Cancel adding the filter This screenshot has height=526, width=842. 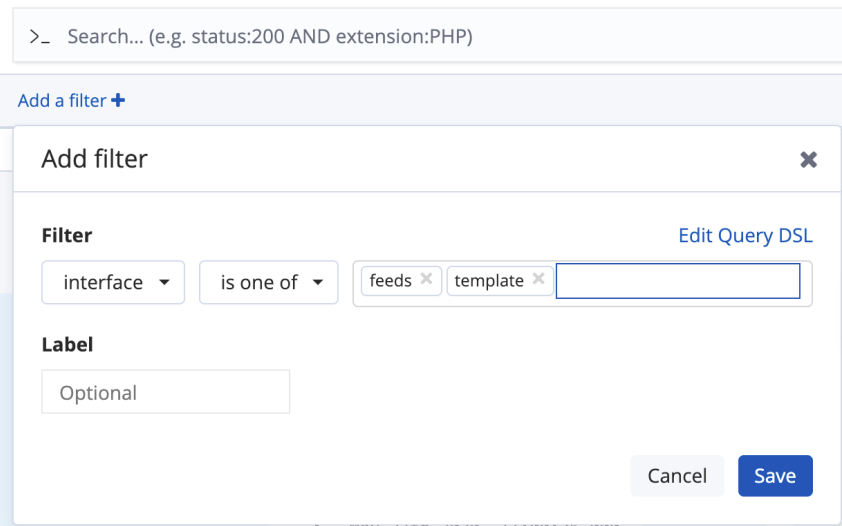pyautogui.click(x=677, y=476)
